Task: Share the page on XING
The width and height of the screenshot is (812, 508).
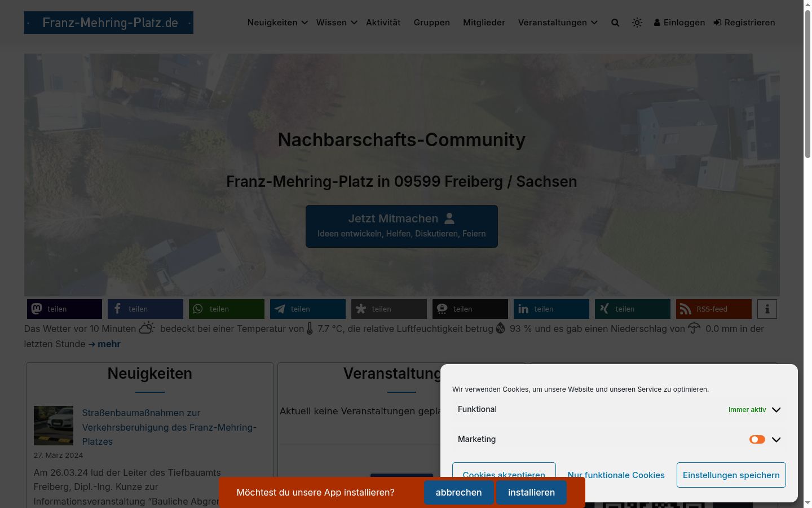Action: (633, 309)
